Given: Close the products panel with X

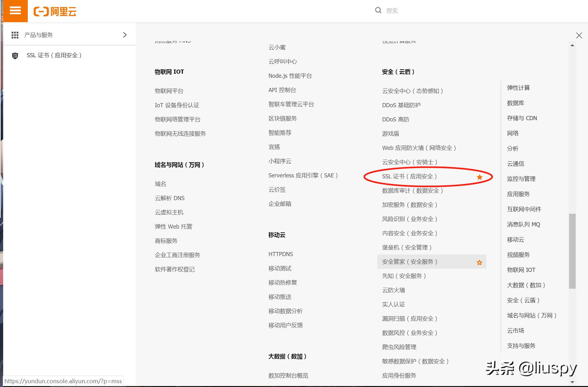Looking at the screenshot, I should (x=579, y=35).
